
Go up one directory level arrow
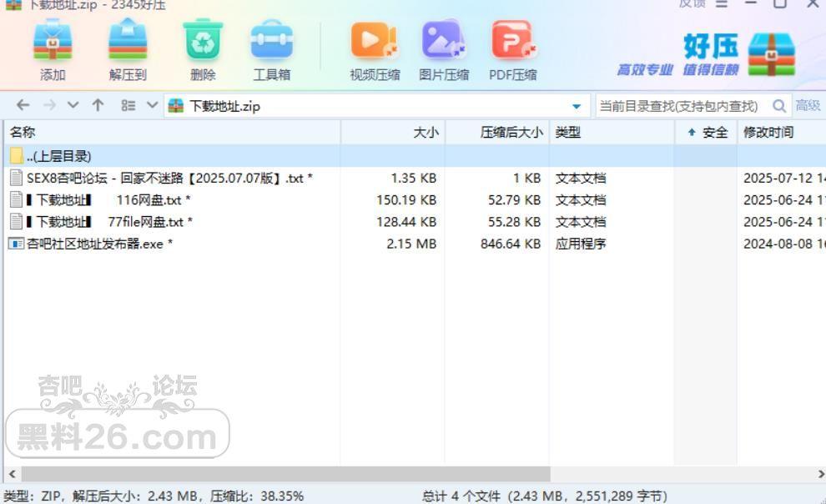point(98,105)
